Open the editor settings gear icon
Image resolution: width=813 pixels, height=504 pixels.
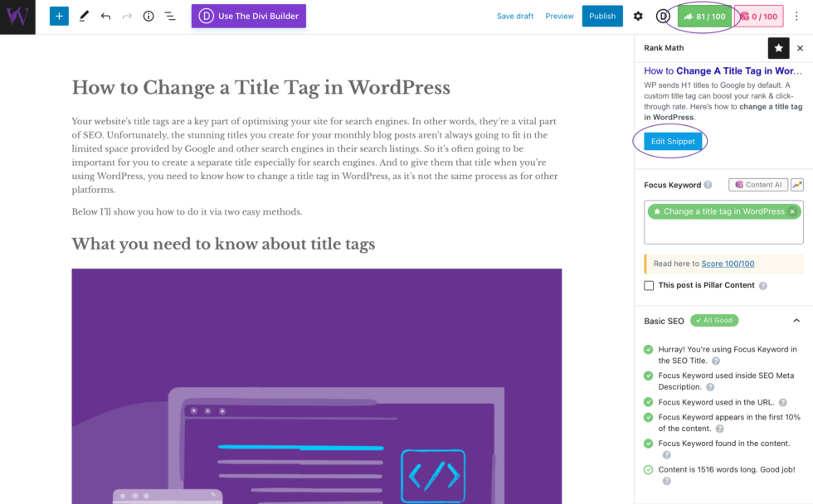637,15
